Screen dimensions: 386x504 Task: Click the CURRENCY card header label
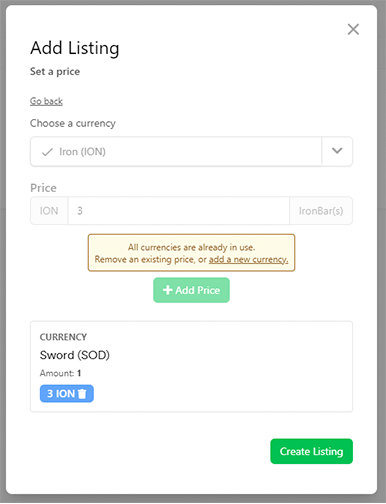(x=63, y=337)
